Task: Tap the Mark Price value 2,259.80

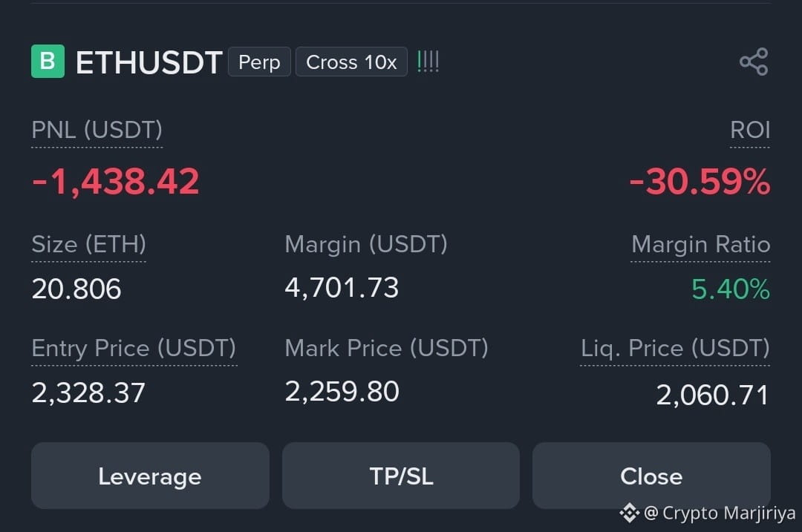Action: pos(342,392)
